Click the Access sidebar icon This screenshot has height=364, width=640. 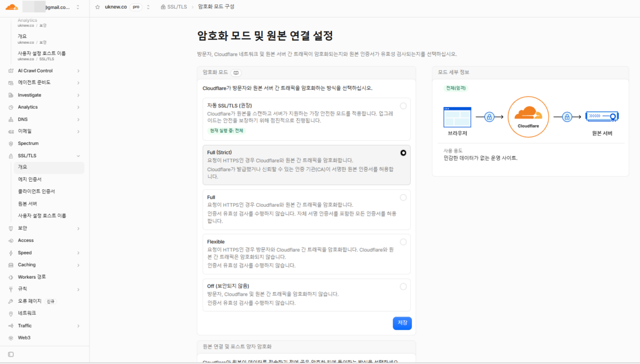tap(12, 240)
